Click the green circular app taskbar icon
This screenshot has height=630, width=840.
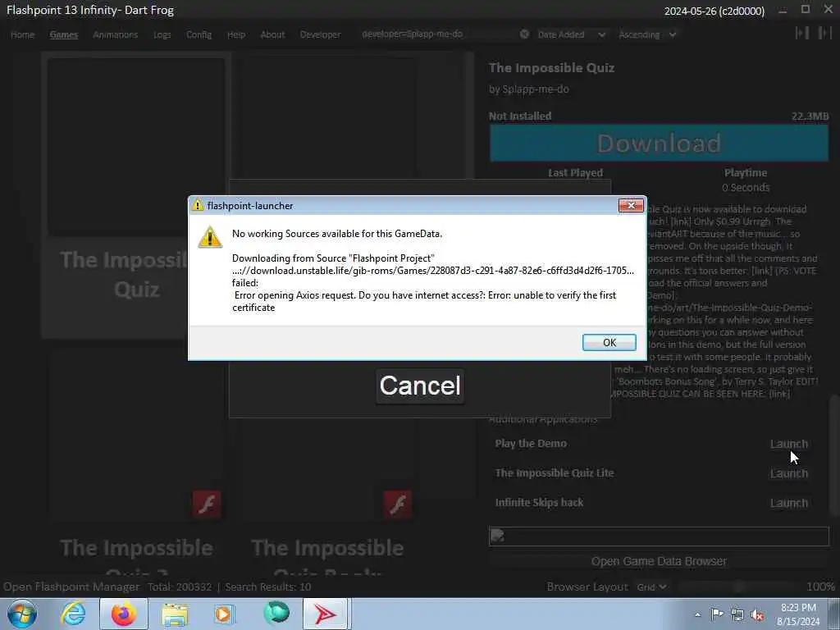click(276, 614)
